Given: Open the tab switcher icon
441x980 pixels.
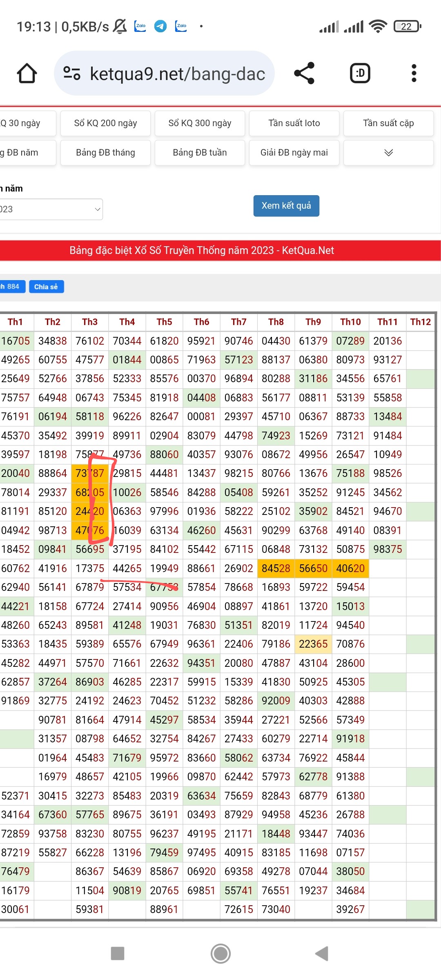Looking at the screenshot, I should pos(360,73).
